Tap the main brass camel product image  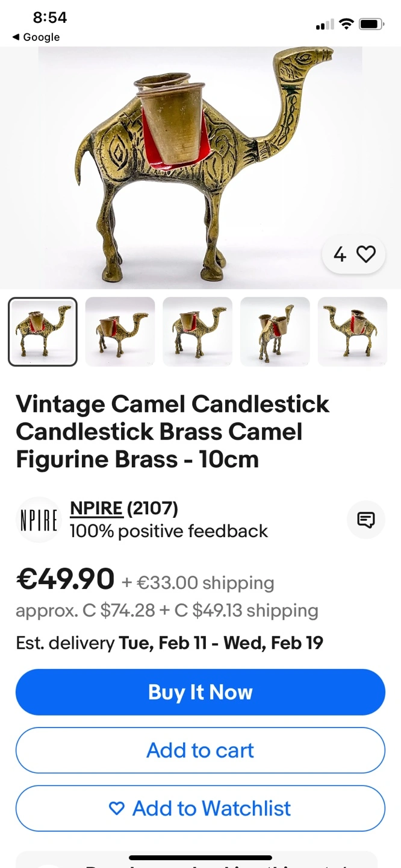coord(200,168)
